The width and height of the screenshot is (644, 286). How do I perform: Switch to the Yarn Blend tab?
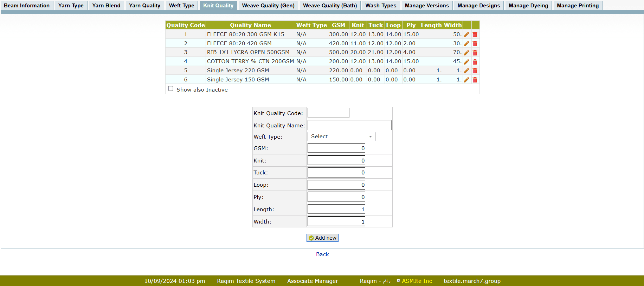106,6
